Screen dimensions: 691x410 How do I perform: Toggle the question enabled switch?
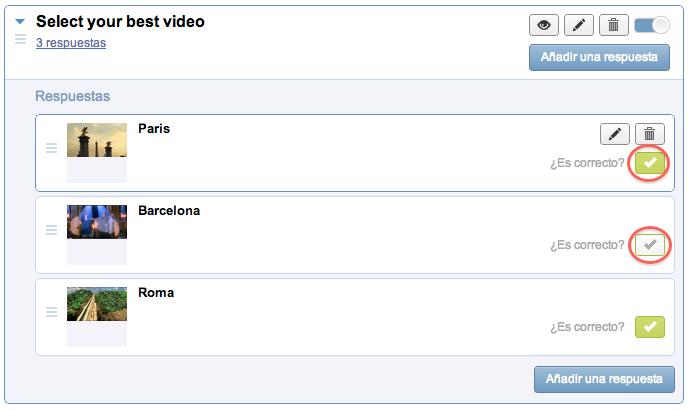652,25
